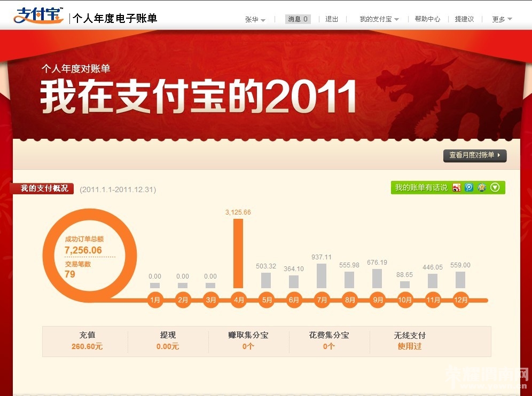Select the 11月 month marker
The image size is (532, 396).
[433, 300]
